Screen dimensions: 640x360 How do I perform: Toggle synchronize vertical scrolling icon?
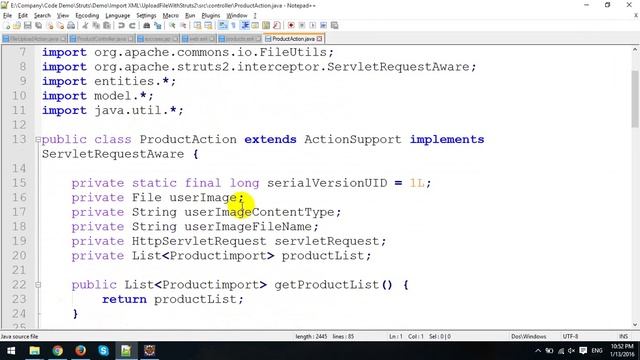(198, 25)
